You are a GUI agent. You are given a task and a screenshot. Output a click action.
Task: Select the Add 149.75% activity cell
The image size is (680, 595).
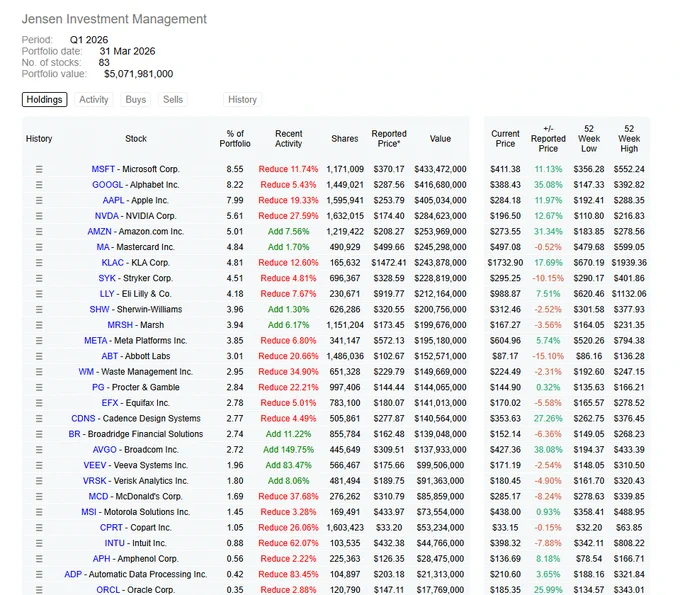point(288,450)
